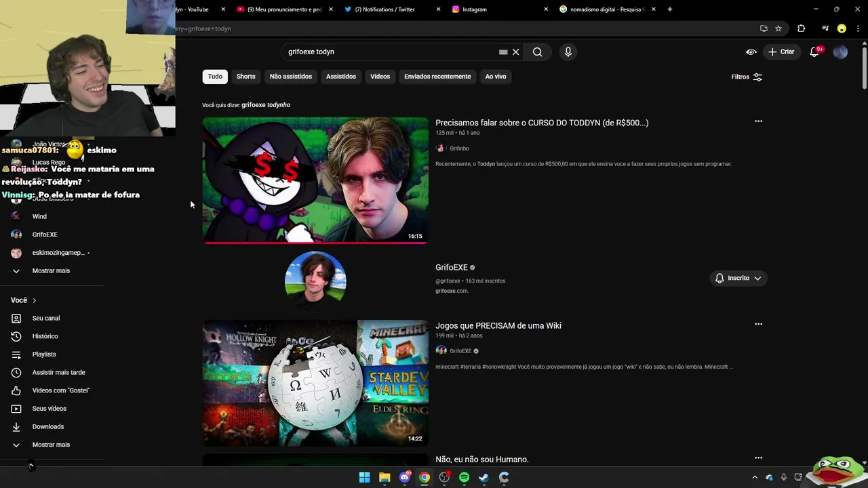This screenshot has height=488, width=868.
Task: Open the Inscrito subscription dropdown
Action: click(738, 278)
